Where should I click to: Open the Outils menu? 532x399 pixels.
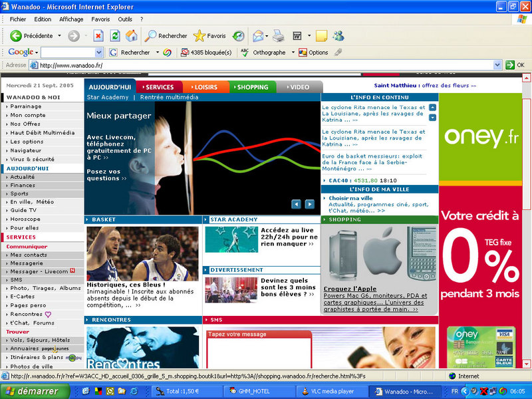(x=125, y=19)
